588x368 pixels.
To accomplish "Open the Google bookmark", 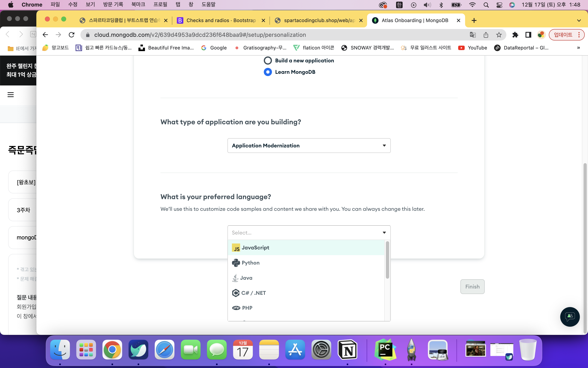I will (x=214, y=48).
